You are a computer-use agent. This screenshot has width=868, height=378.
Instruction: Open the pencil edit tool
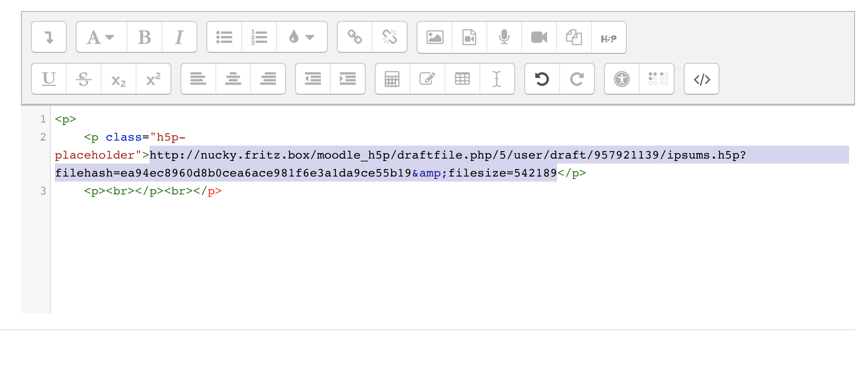click(x=428, y=79)
